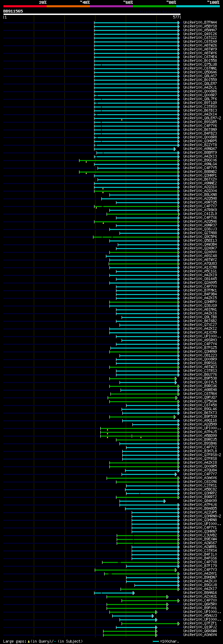Viewport: 223px width, 644px height.
Task: Select hit label UniRef100_Q84K99
Action: (x=200, y=501)
